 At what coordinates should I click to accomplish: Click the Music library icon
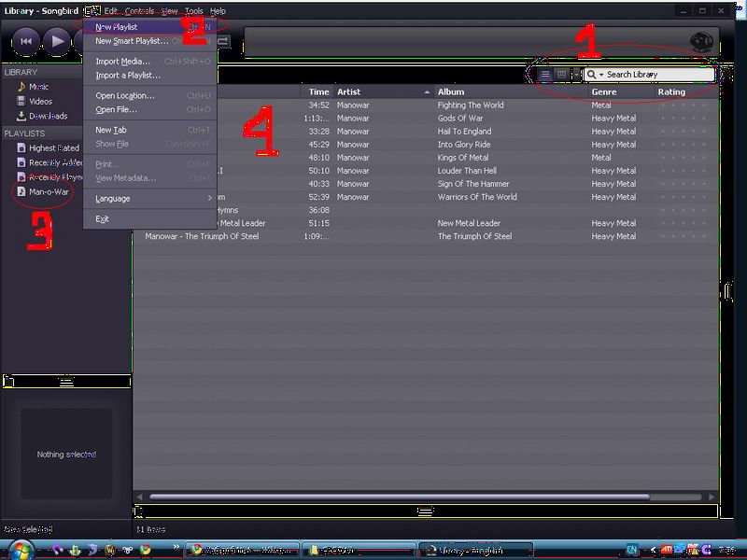tap(21, 87)
